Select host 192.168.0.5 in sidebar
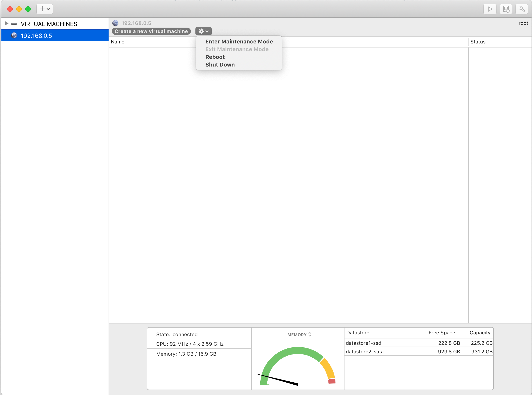 [36, 36]
